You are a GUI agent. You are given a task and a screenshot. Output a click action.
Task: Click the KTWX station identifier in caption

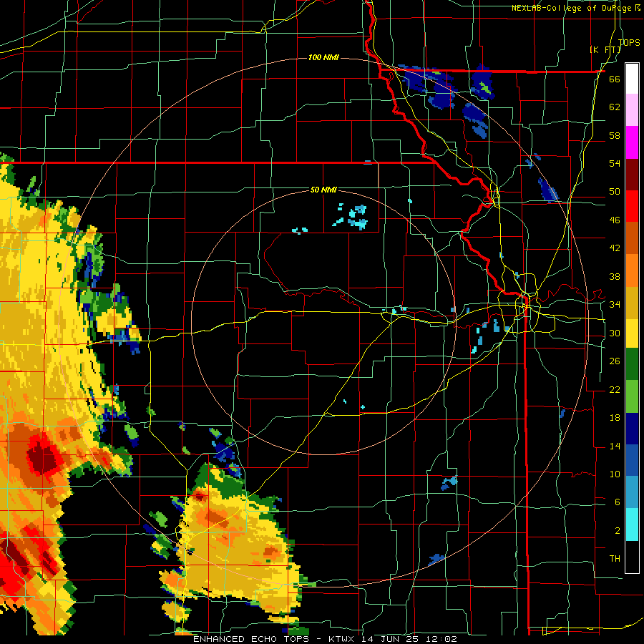[x=342, y=639]
